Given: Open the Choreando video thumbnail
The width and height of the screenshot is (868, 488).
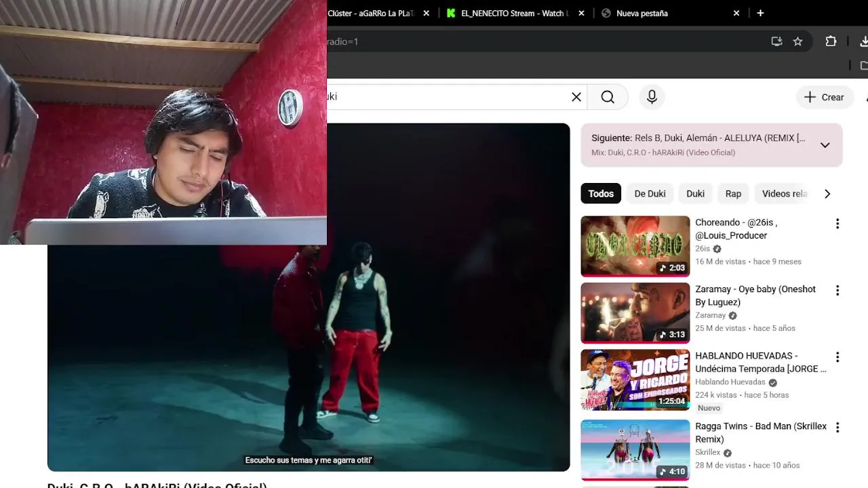Looking at the screenshot, I should pos(635,246).
